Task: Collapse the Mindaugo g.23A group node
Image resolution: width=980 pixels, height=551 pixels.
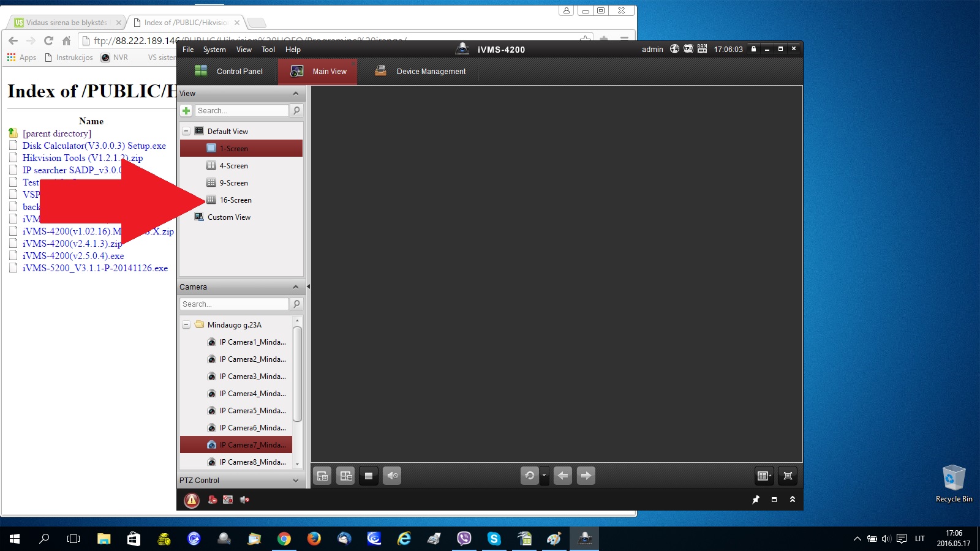Action: (x=186, y=325)
